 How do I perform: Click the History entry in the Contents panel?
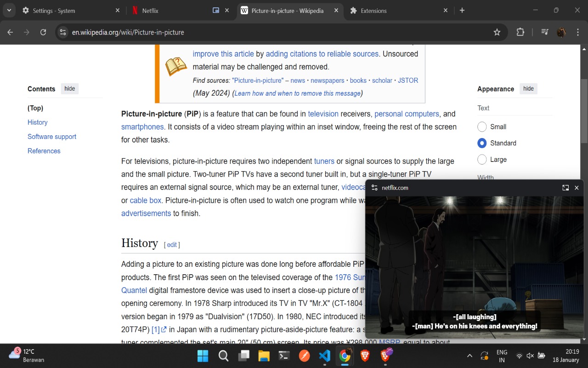[37, 122]
